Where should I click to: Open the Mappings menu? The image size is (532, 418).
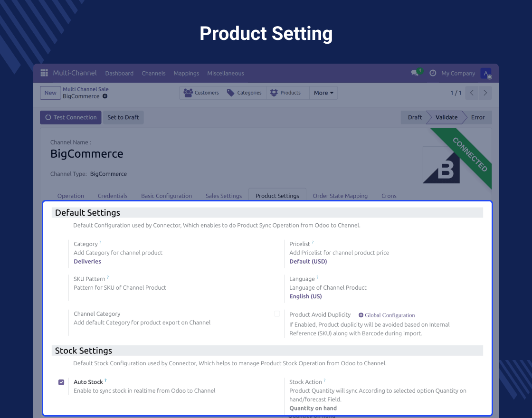[186, 73]
